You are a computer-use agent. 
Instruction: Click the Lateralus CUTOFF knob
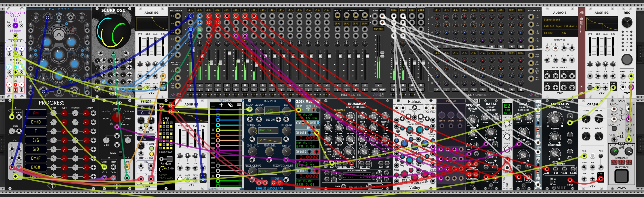[555, 119]
